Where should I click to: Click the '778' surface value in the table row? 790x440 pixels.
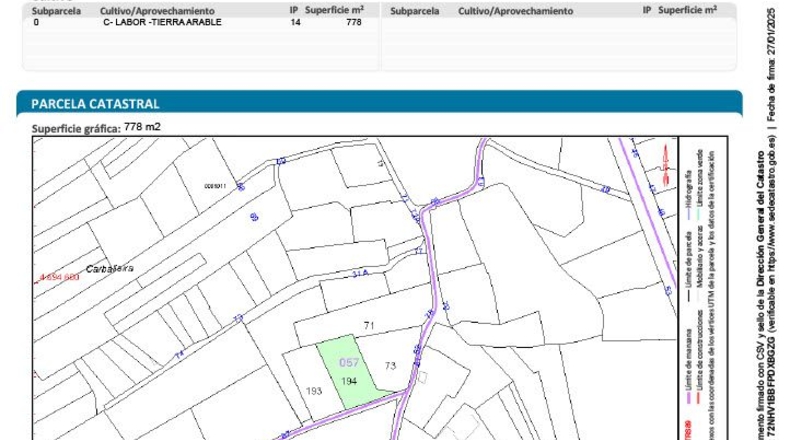pos(354,22)
